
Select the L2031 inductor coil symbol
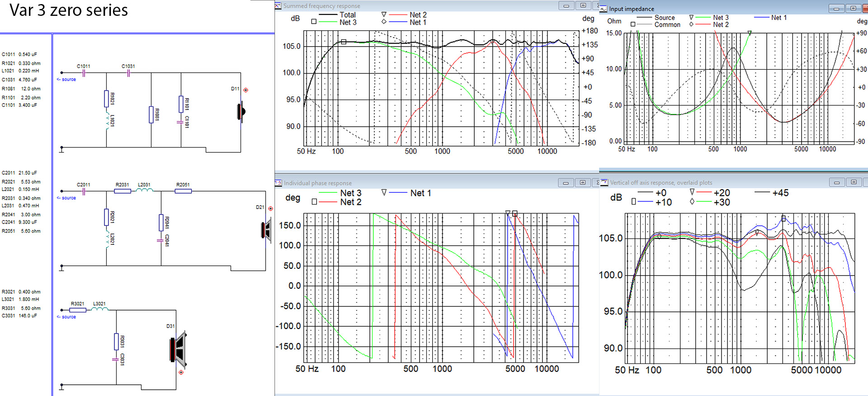tap(145, 191)
